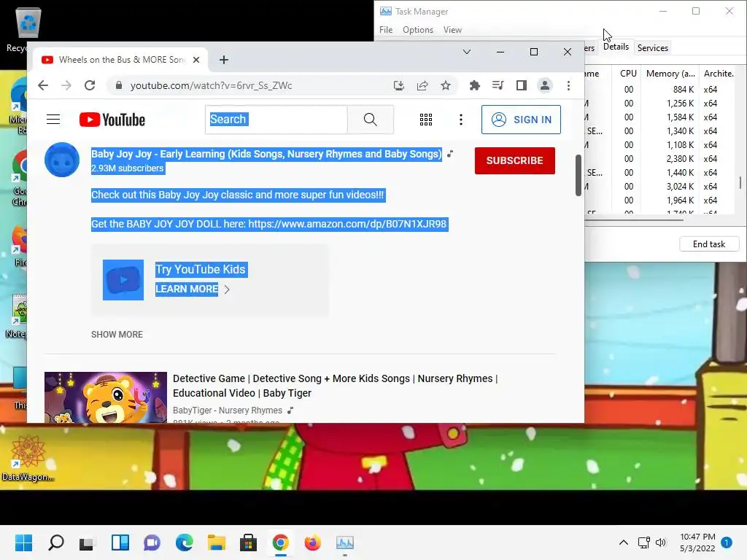
Task: Click the YouTube page scrollbar thumb
Action: coord(578,175)
